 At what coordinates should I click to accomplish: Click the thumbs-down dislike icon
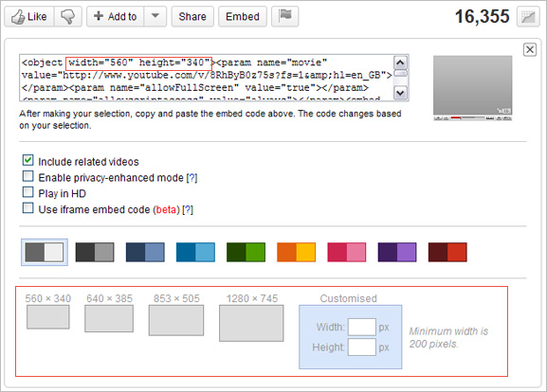pyautogui.click(x=68, y=16)
